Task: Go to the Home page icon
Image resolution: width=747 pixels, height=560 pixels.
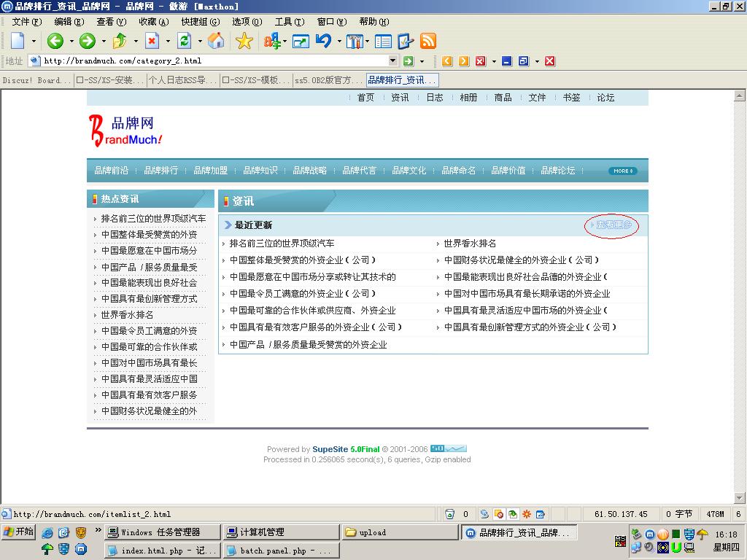Action: [x=215, y=41]
